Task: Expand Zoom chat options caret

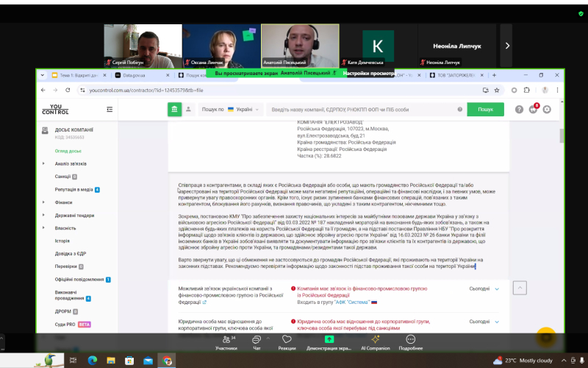Action: 268,338
